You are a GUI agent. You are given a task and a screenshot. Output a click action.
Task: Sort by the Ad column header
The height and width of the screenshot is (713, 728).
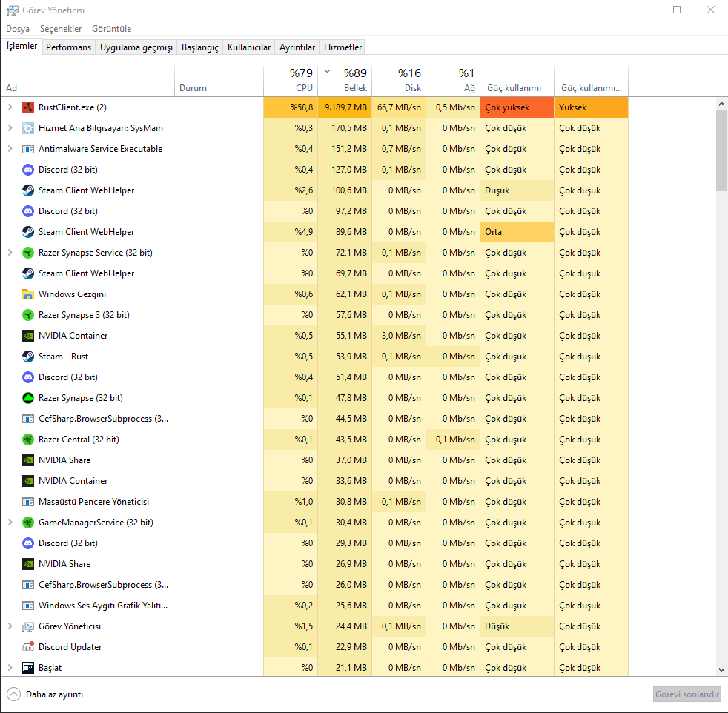pos(88,82)
